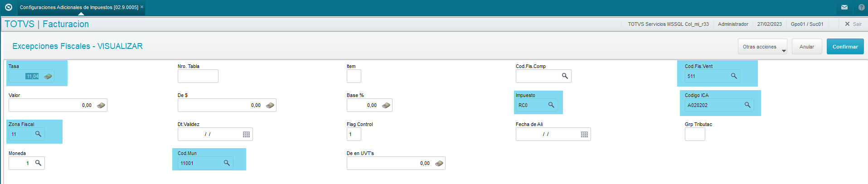868x184 pixels.
Task: Click the Valor input field
Action: click(58, 105)
